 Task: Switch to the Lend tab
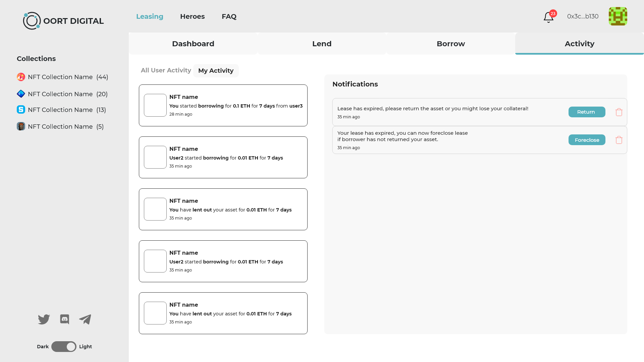322,44
